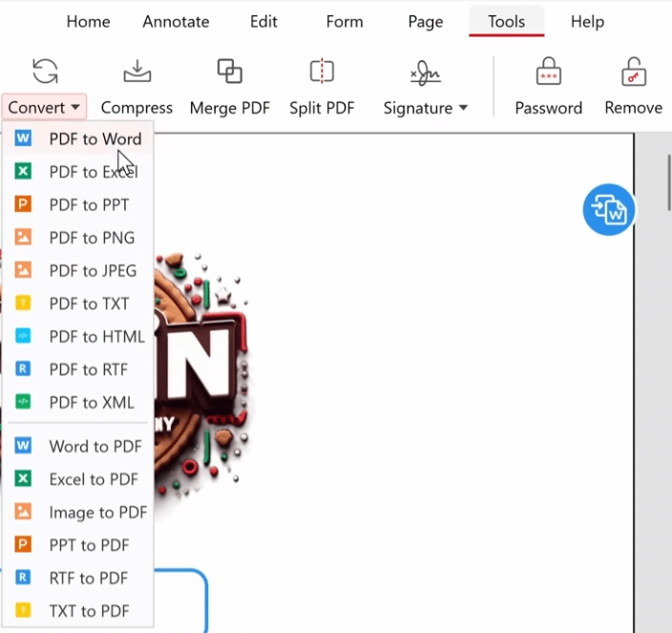Switch to the Annotate tab
The image size is (672, 633).
(176, 21)
